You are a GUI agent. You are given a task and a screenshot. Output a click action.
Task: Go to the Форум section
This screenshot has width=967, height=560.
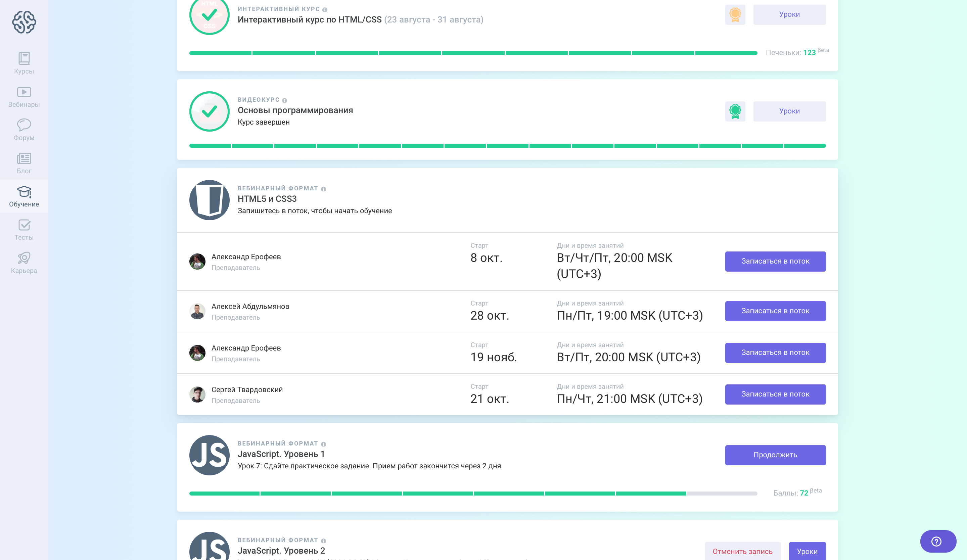24,130
